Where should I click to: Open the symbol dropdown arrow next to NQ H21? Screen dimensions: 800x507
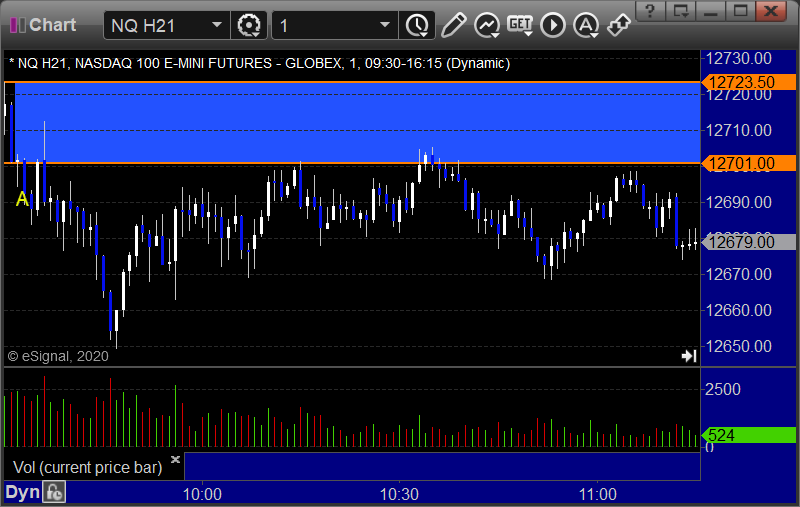[x=217, y=25]
